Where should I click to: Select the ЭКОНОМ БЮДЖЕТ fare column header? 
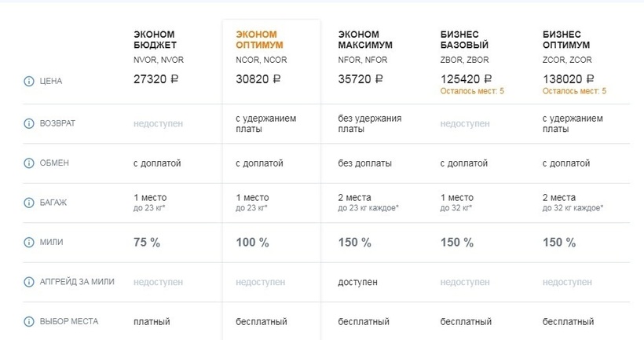tap(155, 39)
